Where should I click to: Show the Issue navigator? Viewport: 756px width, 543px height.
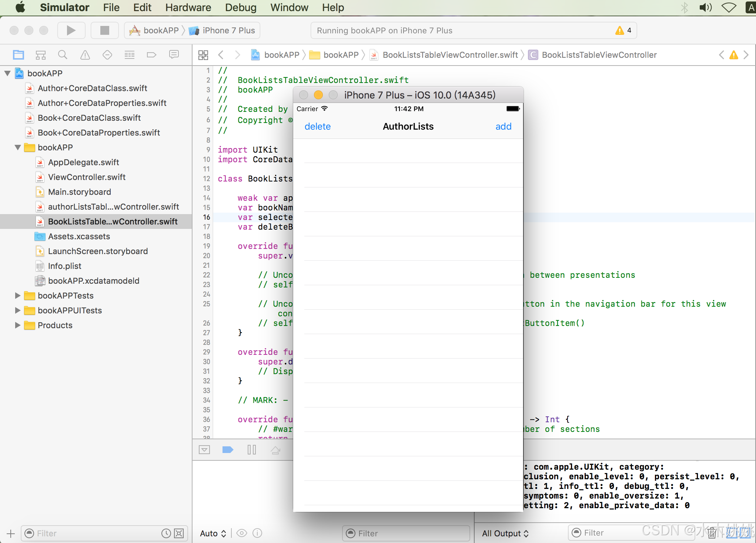(85, 55)
